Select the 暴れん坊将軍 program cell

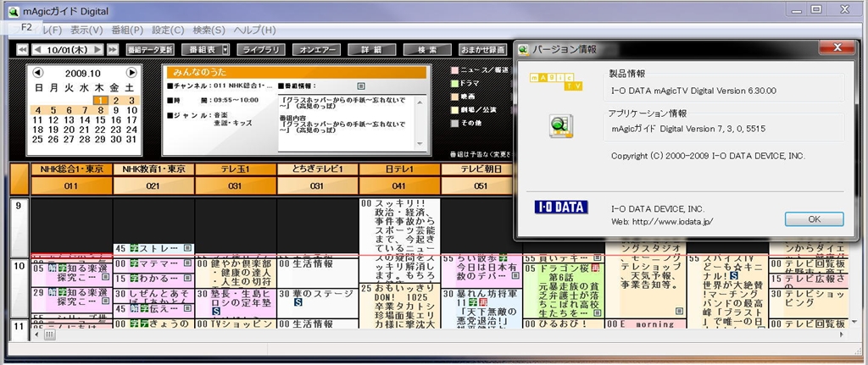[x=481, y=308]
